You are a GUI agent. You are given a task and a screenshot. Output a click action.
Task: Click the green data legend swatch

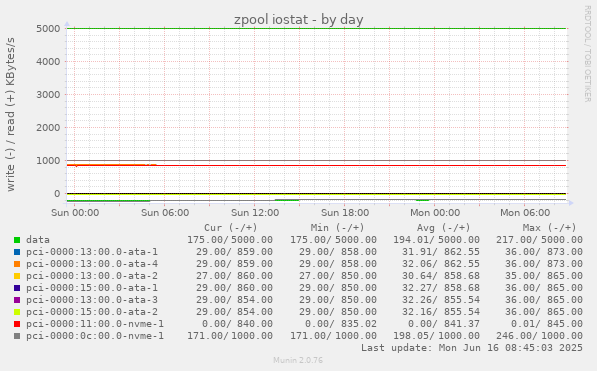click(x=17, y=240)
